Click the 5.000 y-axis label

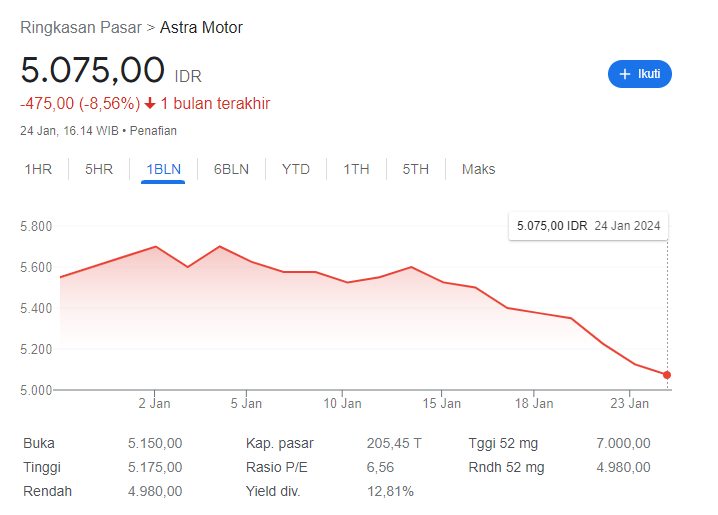[36, 390]
